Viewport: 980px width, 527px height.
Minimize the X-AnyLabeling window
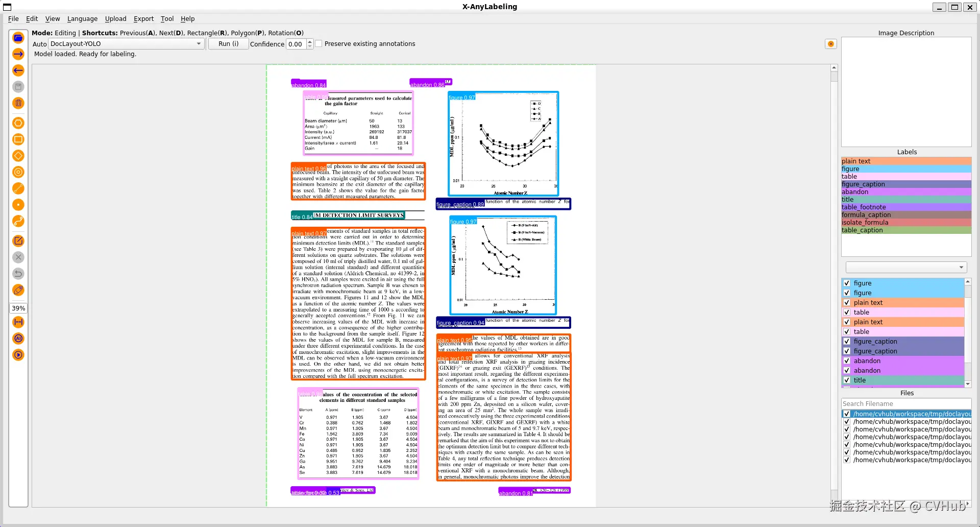(939, 7)
